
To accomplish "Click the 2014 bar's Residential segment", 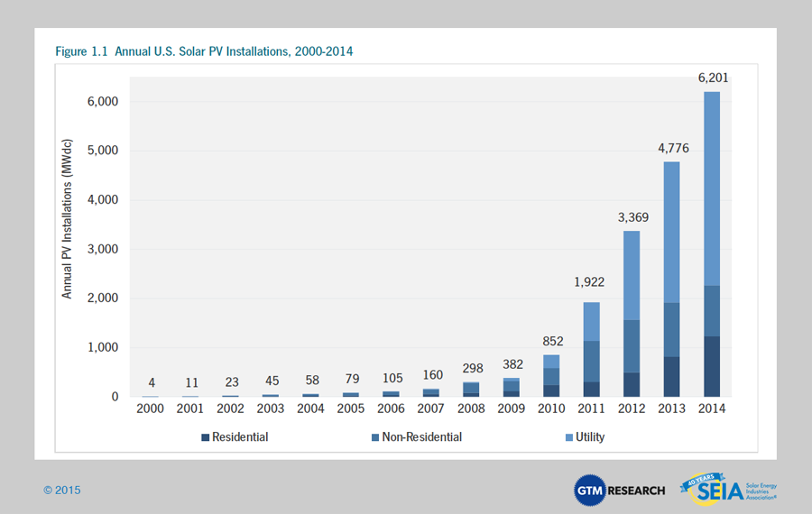I will [712, 366].
